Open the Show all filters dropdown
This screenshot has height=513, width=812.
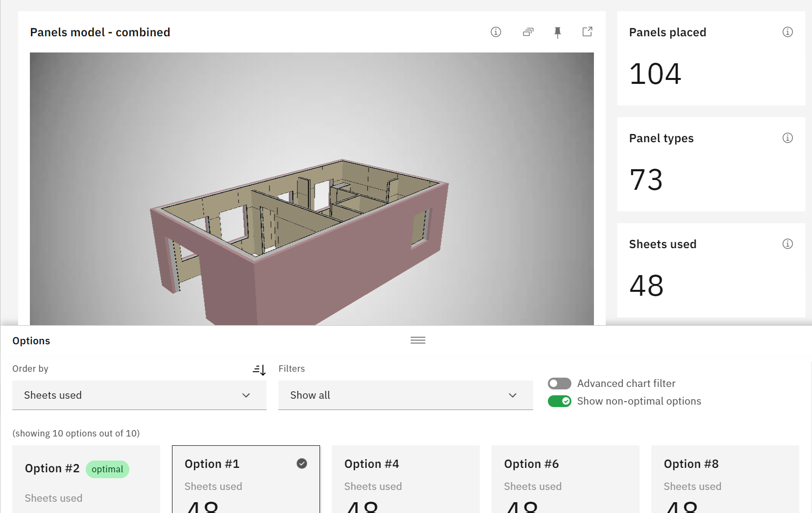coord(405,395)
